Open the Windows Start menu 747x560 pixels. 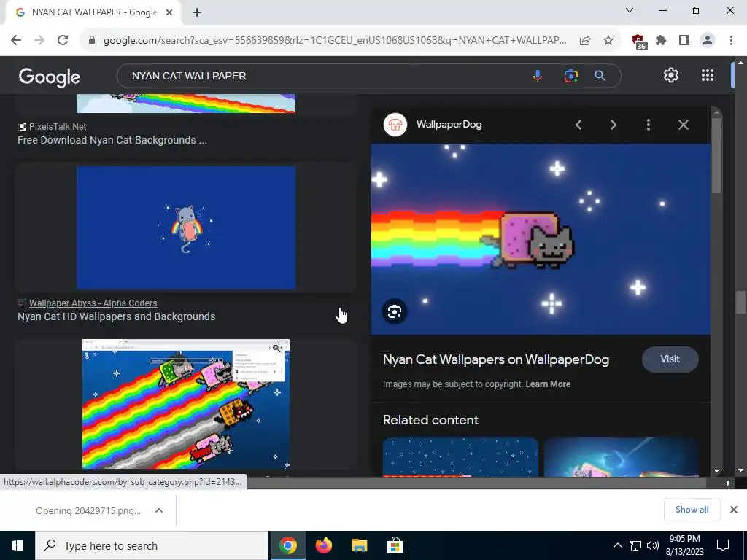[x=18, y=545]
